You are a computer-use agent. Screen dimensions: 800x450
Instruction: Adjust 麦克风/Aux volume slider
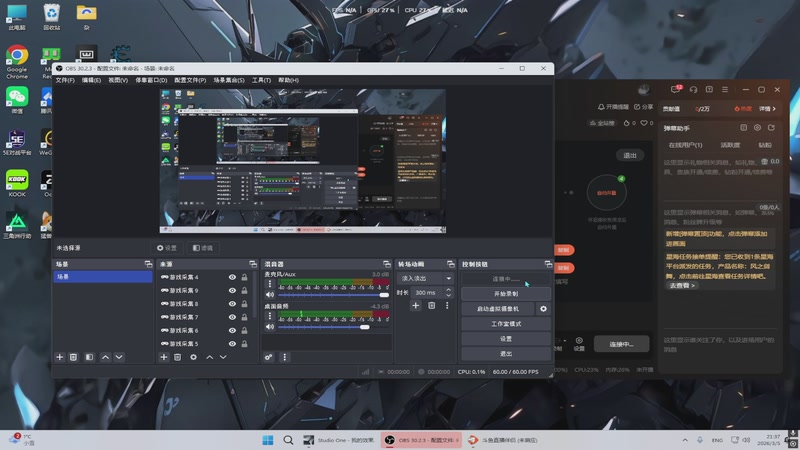click(333, 295)
